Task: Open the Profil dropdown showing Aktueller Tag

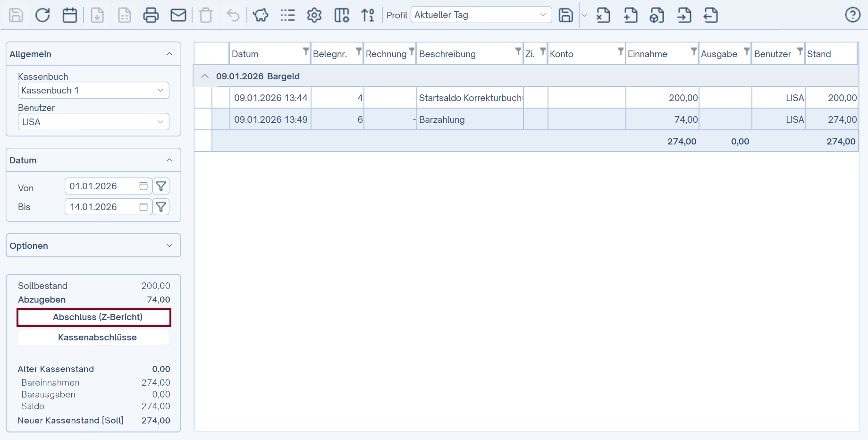Action: pyautogui.click(x=481, y=15)
